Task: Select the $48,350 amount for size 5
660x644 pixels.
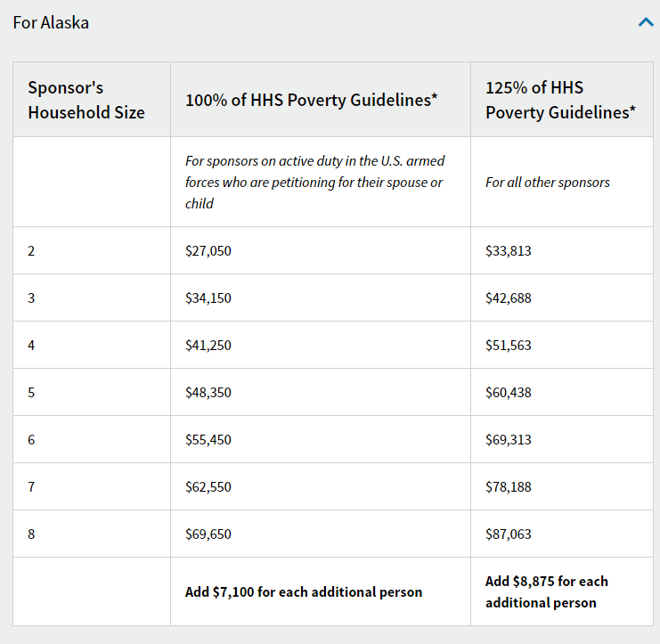Action: (x=208, y=392)
